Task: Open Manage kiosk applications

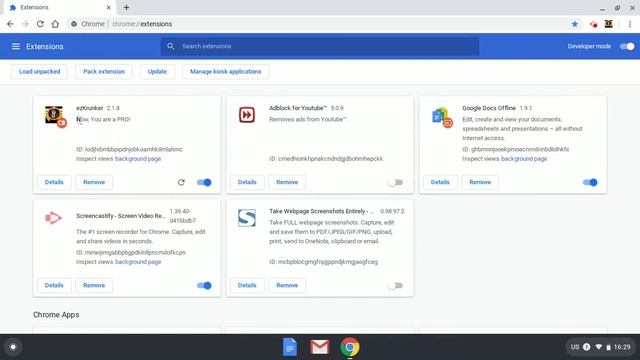Action: [x=225, y=72]
